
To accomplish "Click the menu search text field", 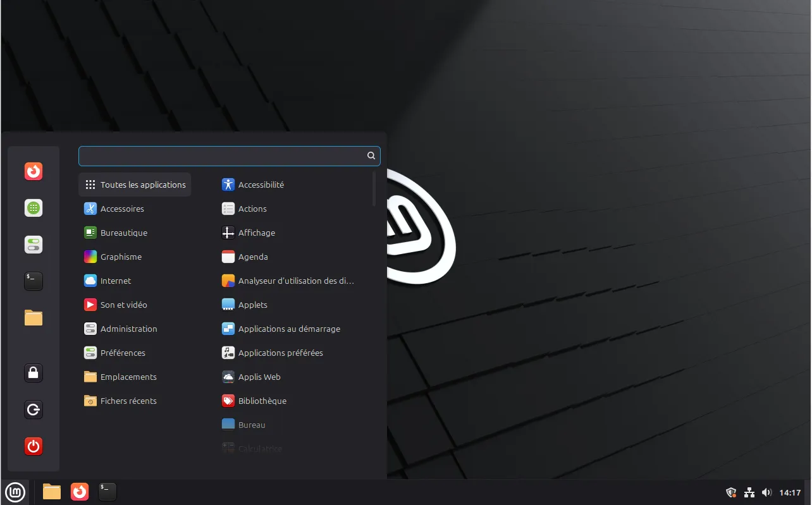I will click(x=221, y=155).
